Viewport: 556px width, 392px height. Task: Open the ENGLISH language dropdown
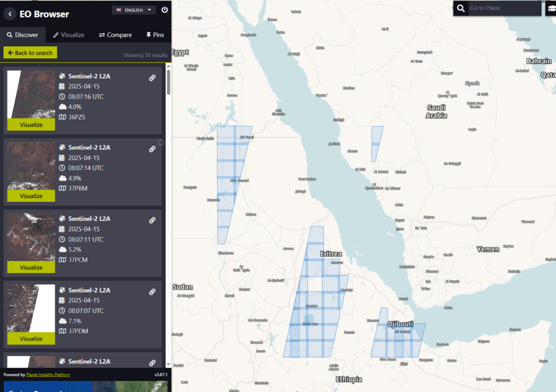pyautogui.click(x=134, y=10)
